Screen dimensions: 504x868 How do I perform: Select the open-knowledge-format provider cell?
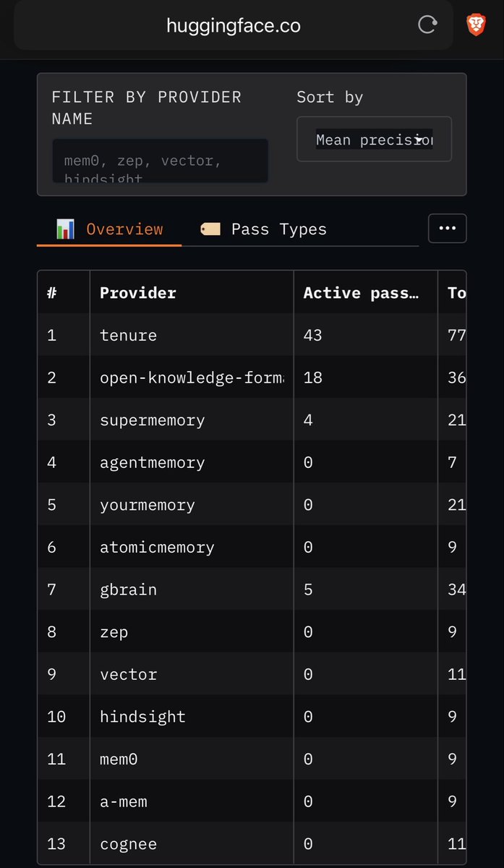[192, 378]
